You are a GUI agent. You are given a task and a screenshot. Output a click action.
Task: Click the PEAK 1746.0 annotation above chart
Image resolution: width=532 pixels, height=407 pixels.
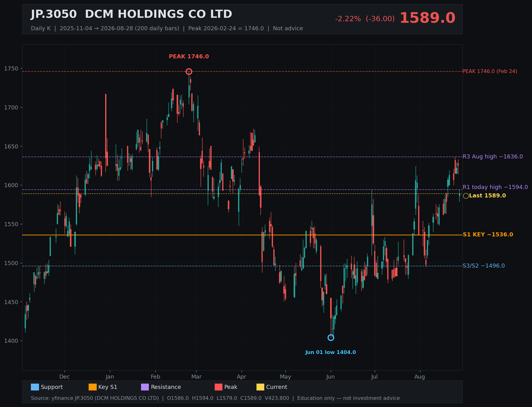[x=189, y=56]
